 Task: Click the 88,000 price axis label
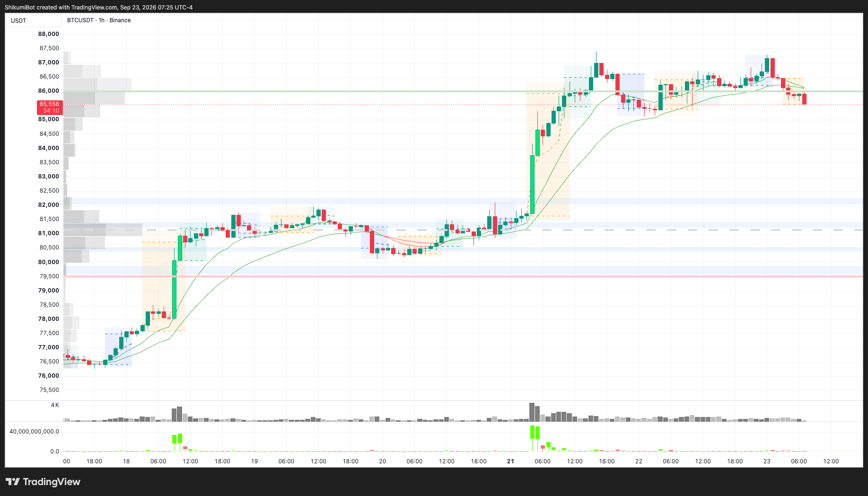tap(49, 34)
